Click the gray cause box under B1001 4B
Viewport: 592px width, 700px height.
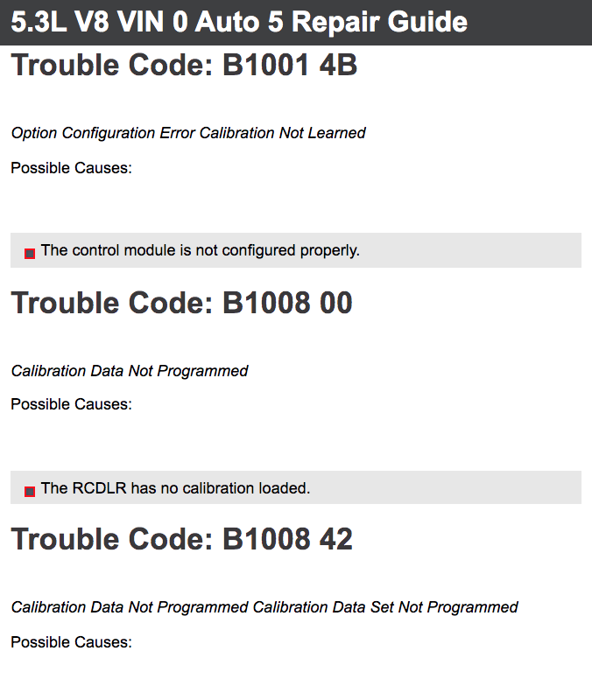tap(296, 250)
